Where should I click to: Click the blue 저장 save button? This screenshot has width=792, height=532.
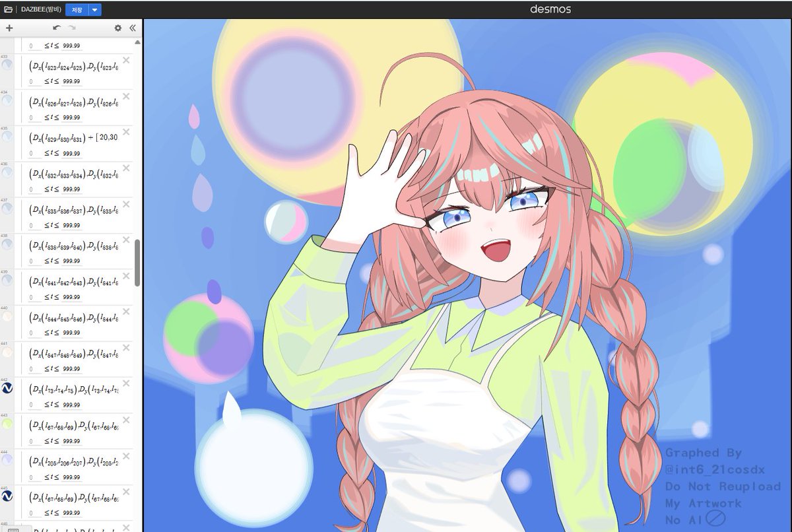pos(77,9)
